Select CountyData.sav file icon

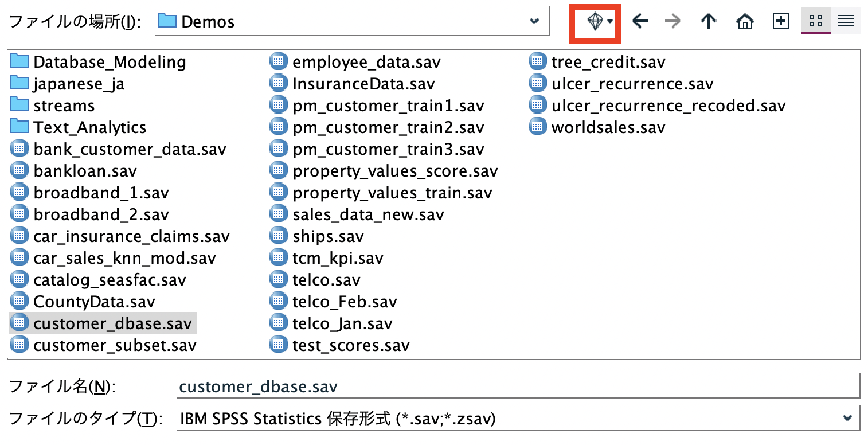19,302
